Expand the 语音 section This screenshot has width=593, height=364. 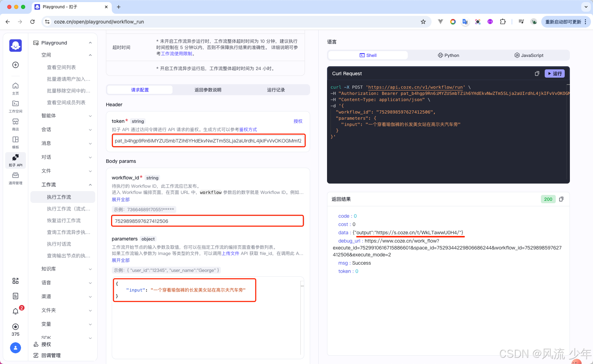[x=90, y=283]
